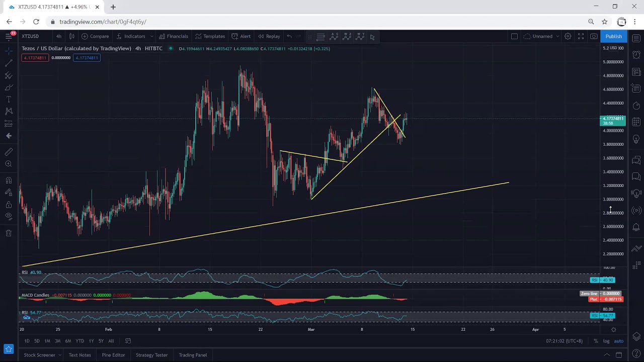This screenshot has height=362, width=644.
Task: Open chart settings gear
Action: coord(568,36)
